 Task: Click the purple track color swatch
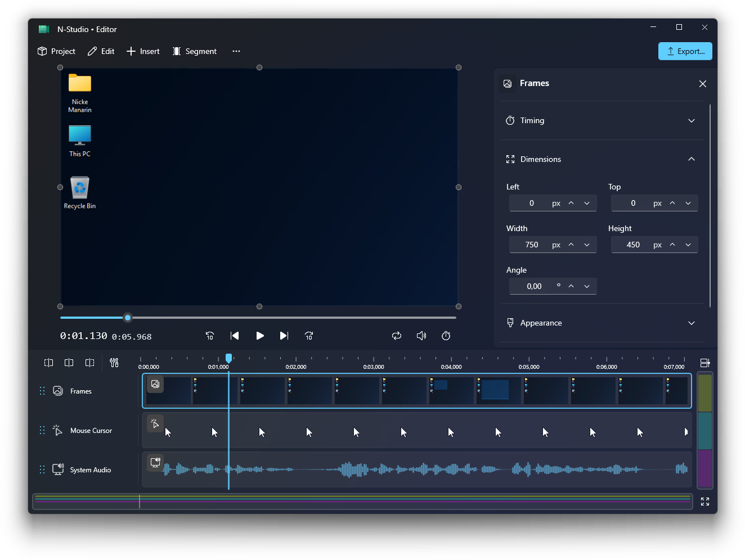pyautogui.click(x=705, y=468)
